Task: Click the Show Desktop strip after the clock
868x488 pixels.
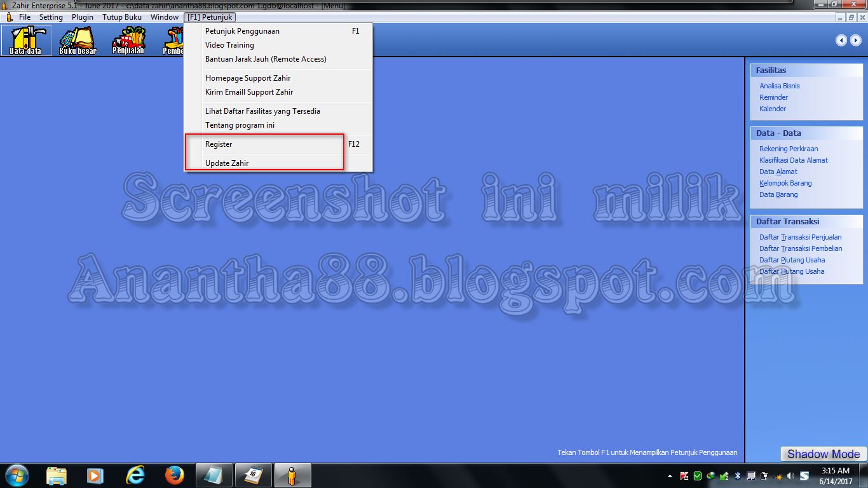Action: 864,476
